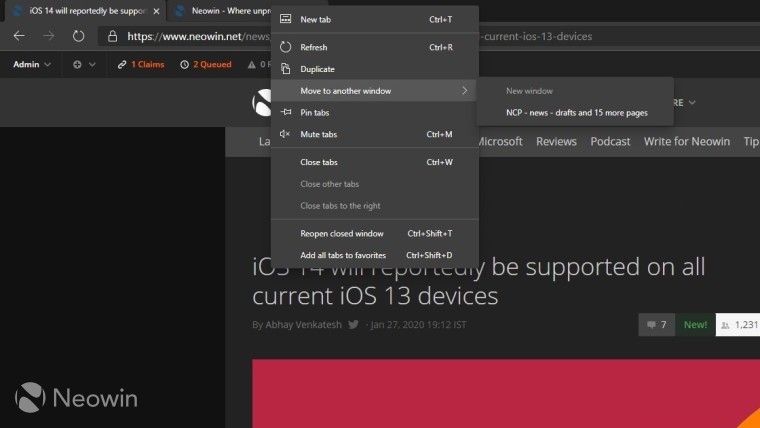Image resolution: width=760 pixels, height=428 pixels.
Task: Pin tabs using the context menu
Action: pos(315,112)
